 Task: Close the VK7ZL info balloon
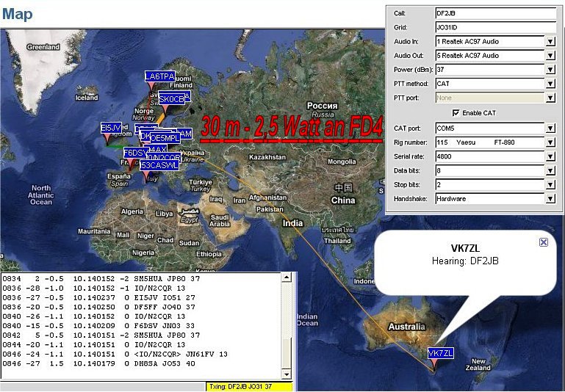tap(544, 242)
